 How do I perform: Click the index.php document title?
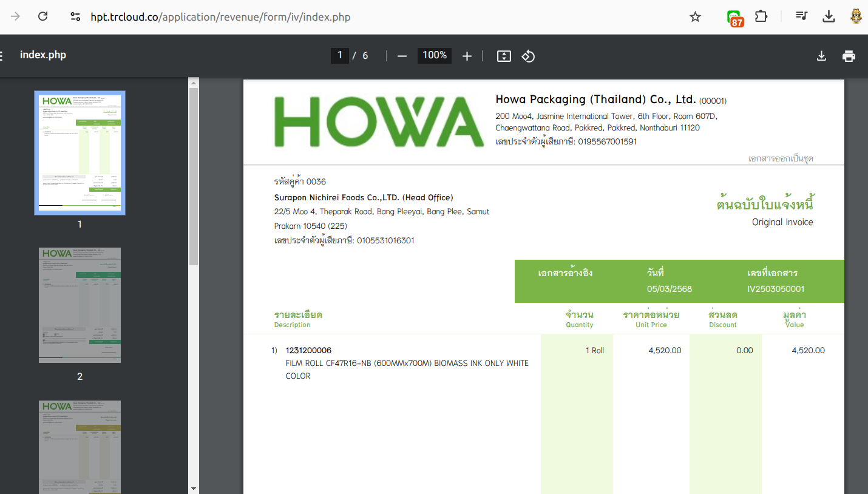43,55
